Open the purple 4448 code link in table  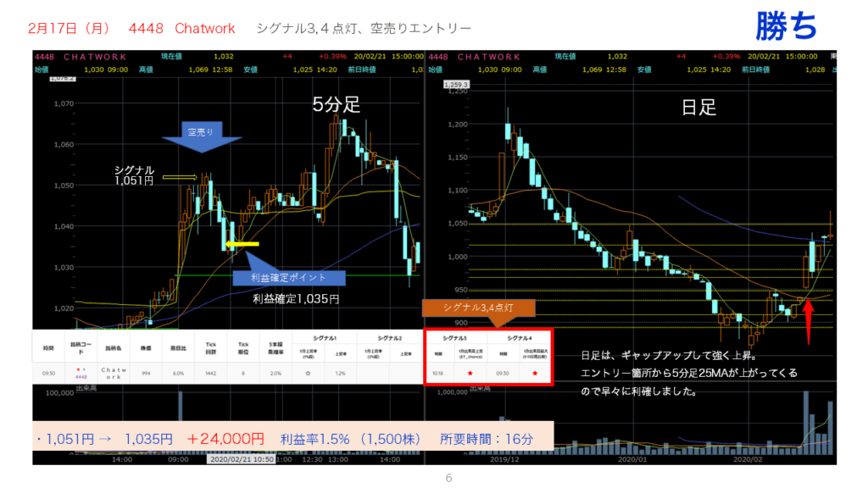81,377
